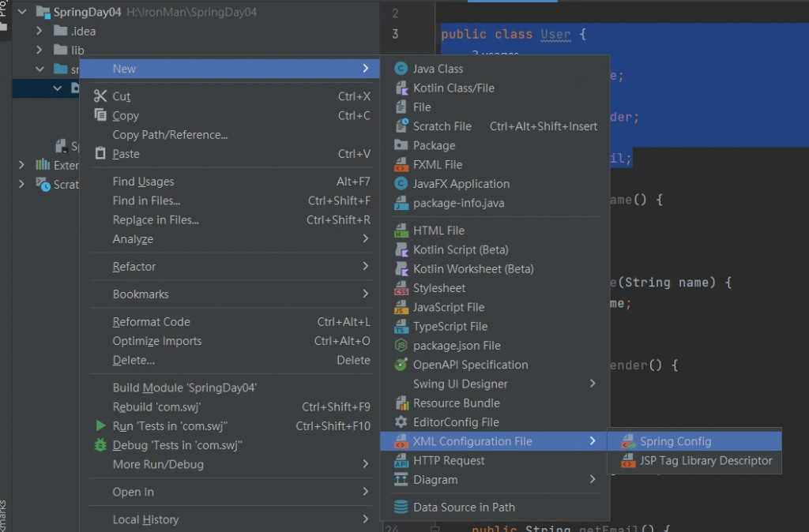Select Reformat Code
The width and height of the screenshot is (809, 532).
pos(230,322)
